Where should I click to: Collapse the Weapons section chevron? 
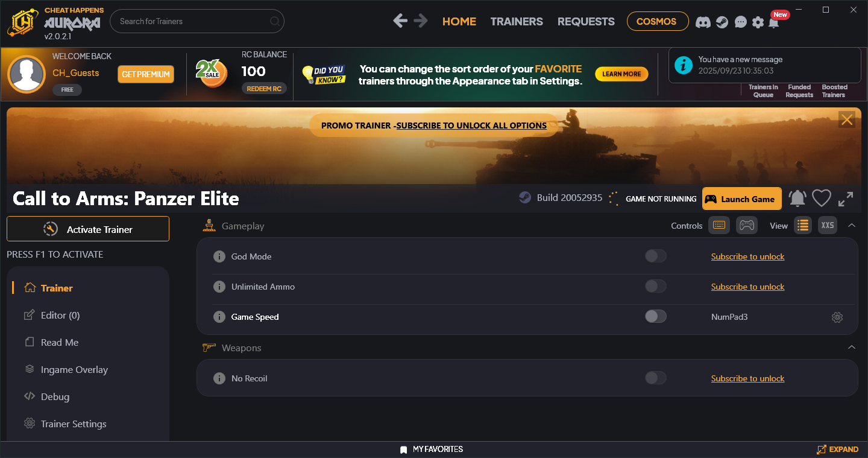coord(851,348)
